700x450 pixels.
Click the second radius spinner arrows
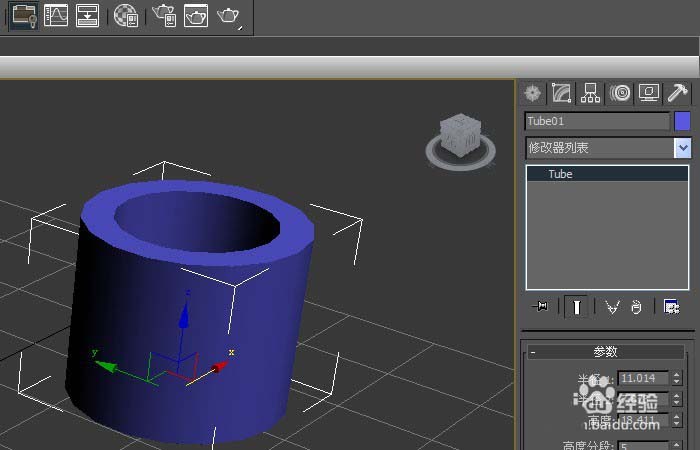(677, 399)
